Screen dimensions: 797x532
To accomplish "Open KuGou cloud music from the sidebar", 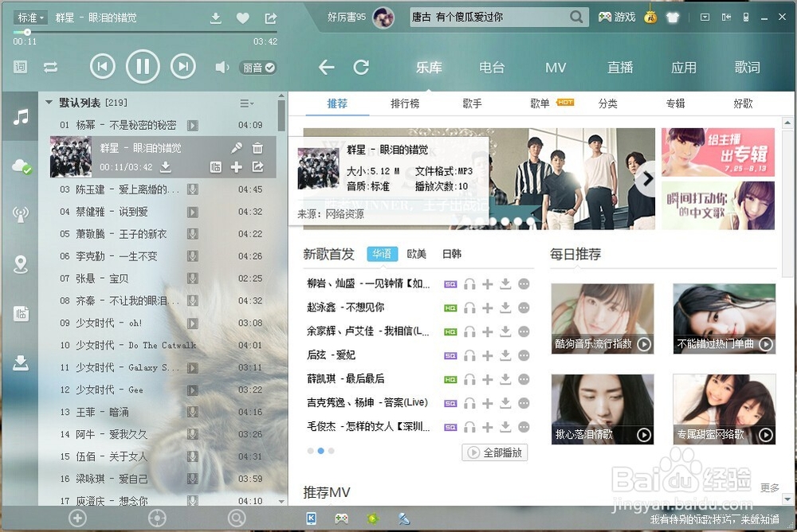I will pyautogui.click(x=20, y=165).
